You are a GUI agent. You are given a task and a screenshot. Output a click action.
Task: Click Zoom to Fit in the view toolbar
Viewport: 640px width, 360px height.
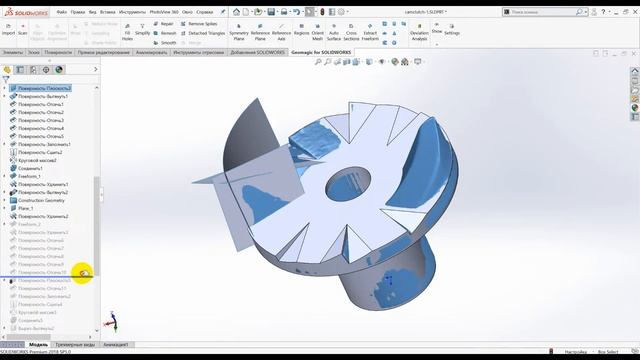point(318,62)
